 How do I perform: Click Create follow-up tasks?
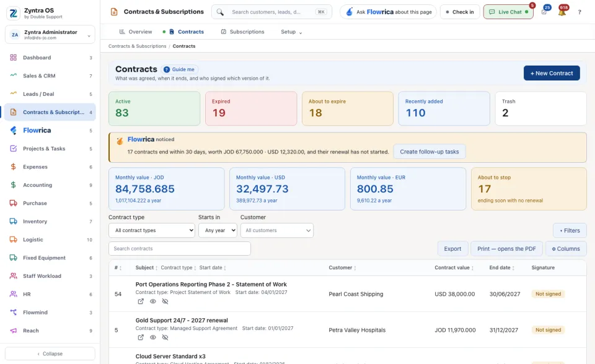[429, 152]
